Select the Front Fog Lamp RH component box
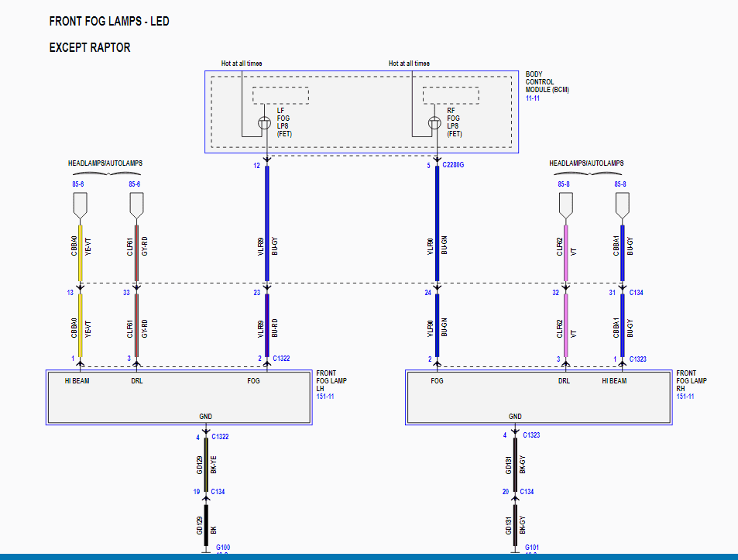This screenshot has width=738, height=560. point(538,397)
